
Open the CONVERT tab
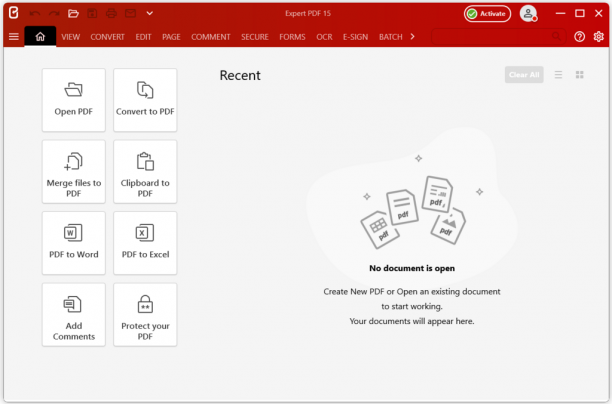(107, 37)
